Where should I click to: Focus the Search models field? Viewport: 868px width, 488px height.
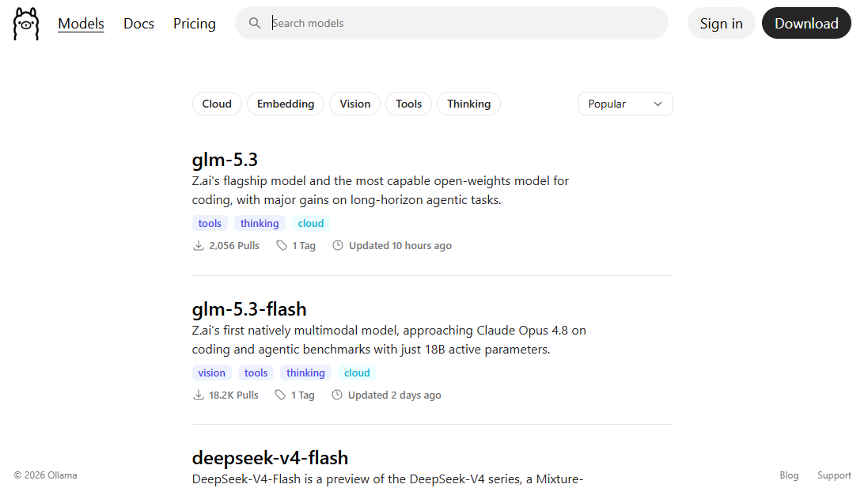point(452,23)
